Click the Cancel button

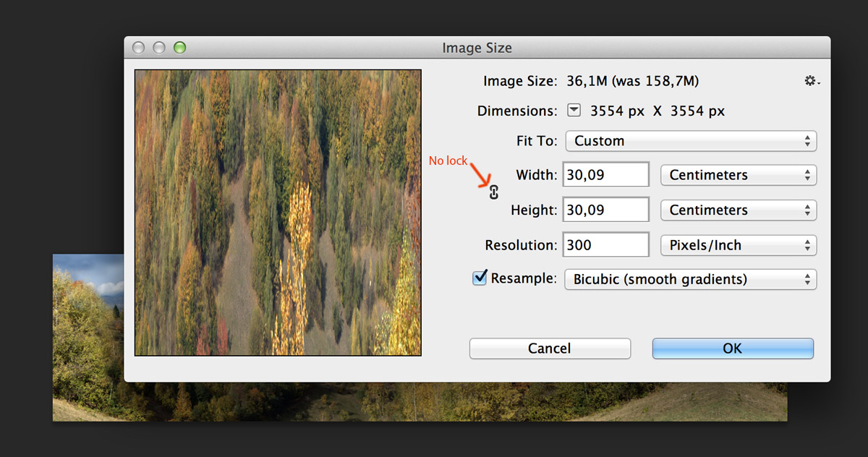[x=550, y=349]
